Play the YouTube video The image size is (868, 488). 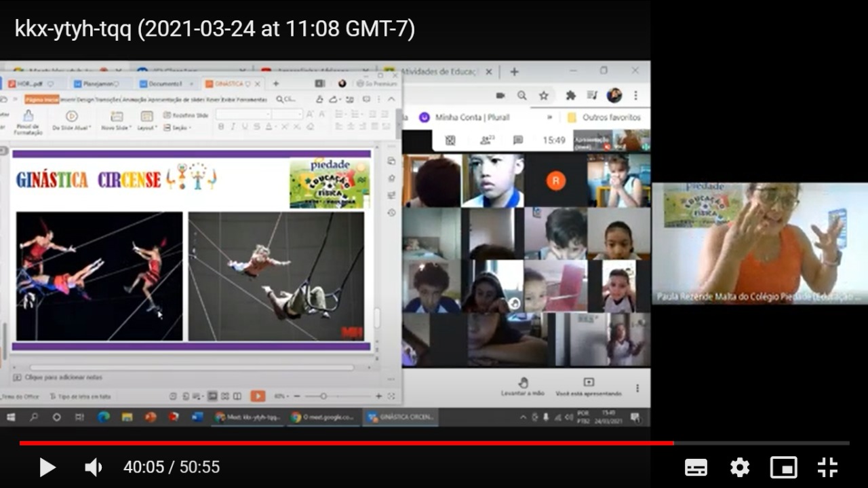tap(47, 467)
